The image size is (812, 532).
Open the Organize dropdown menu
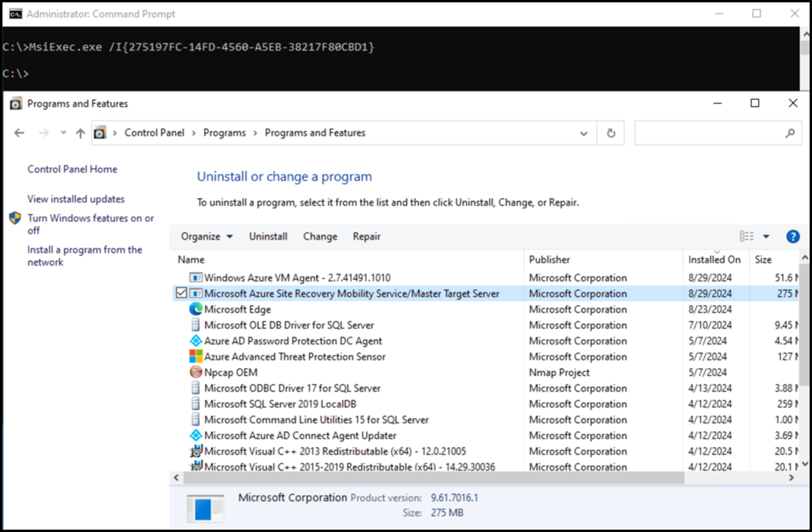coord(207,236)
